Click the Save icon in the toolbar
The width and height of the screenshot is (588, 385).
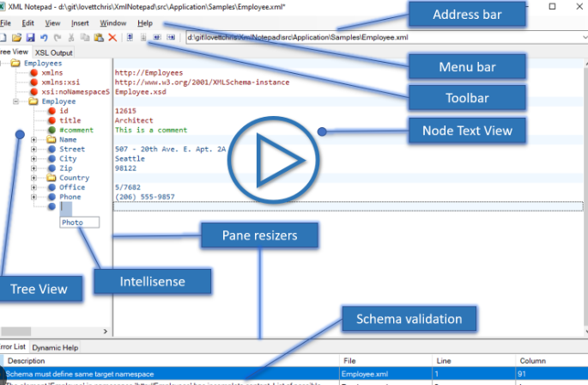[x=31, y=38]
